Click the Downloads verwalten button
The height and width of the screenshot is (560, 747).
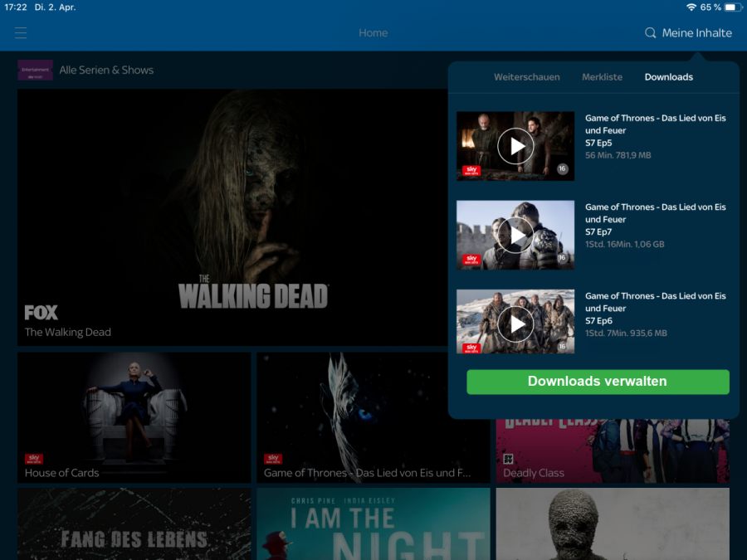coord(598,382)
